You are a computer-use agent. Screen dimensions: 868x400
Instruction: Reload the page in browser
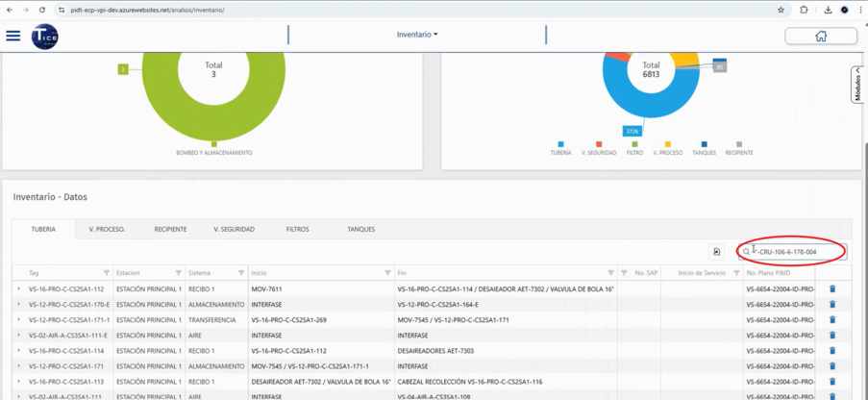(41, 10)
